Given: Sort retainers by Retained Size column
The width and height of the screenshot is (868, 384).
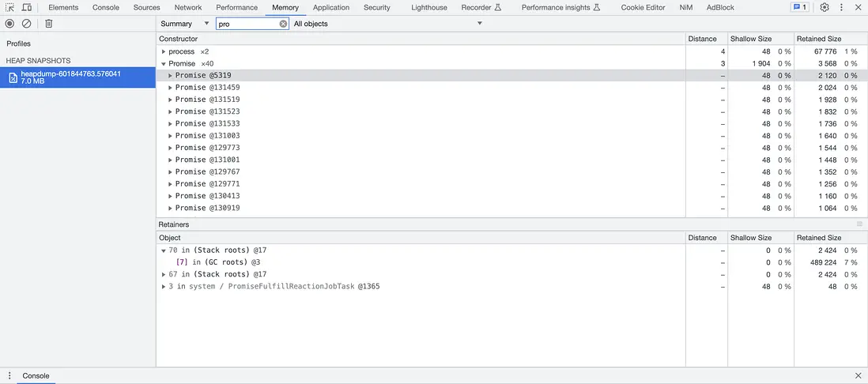Looking at the screenshot, I should tap(830, 237).
